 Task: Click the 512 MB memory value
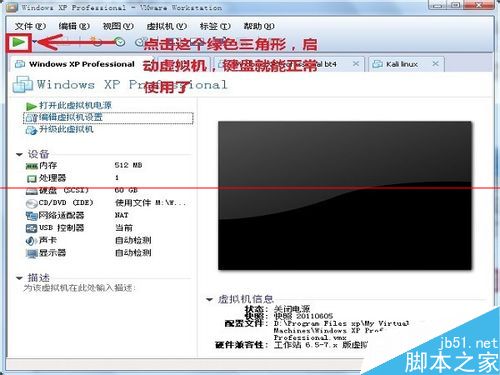pos(128,165)
